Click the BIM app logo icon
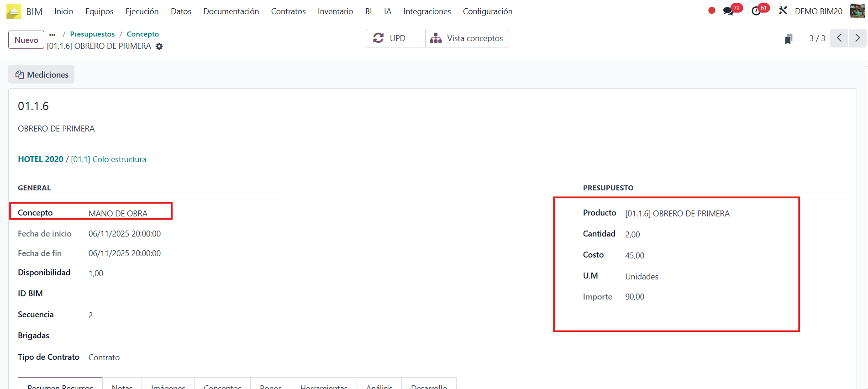 14,11
